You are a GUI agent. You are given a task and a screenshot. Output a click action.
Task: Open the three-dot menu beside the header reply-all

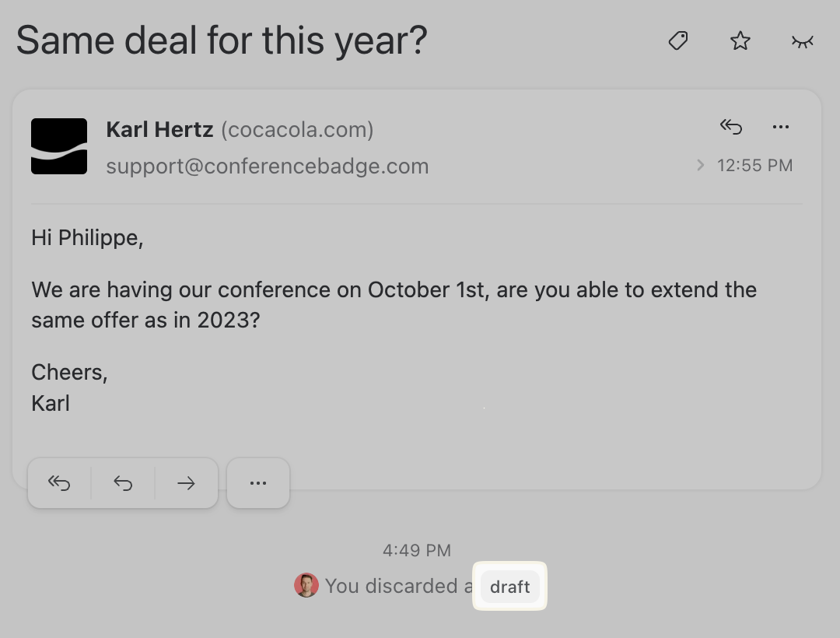click(781, 127)
